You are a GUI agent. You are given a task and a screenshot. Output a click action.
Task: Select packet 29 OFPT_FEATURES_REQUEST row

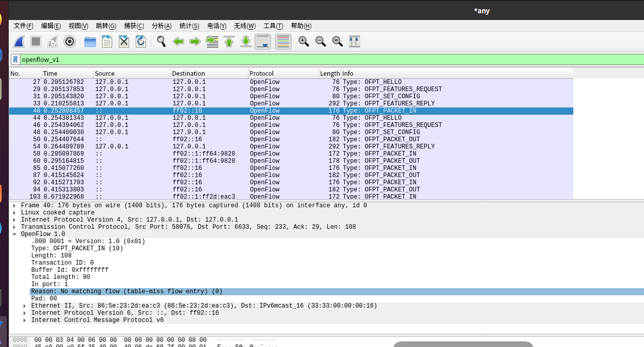click(291, 89)
